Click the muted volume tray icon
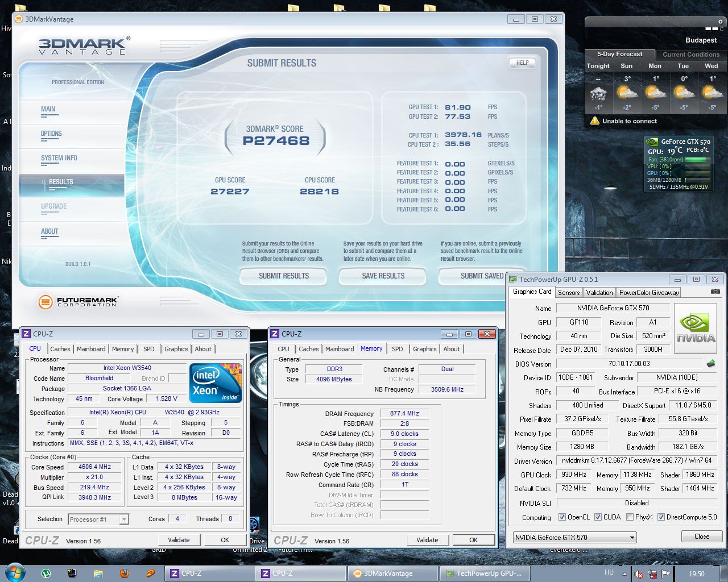Image resolution: width=728 pixels, height=582 pixels. click(x=638, y=574)
